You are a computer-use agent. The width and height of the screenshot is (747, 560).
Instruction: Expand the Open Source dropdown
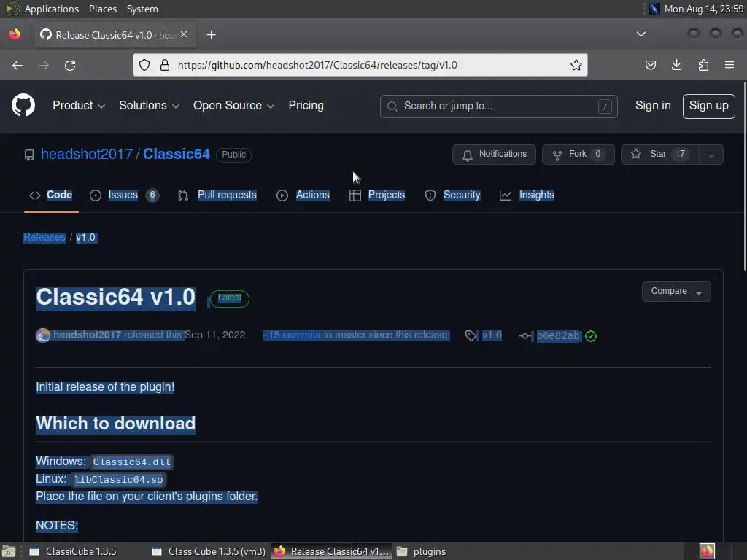[x=233, y=105]
